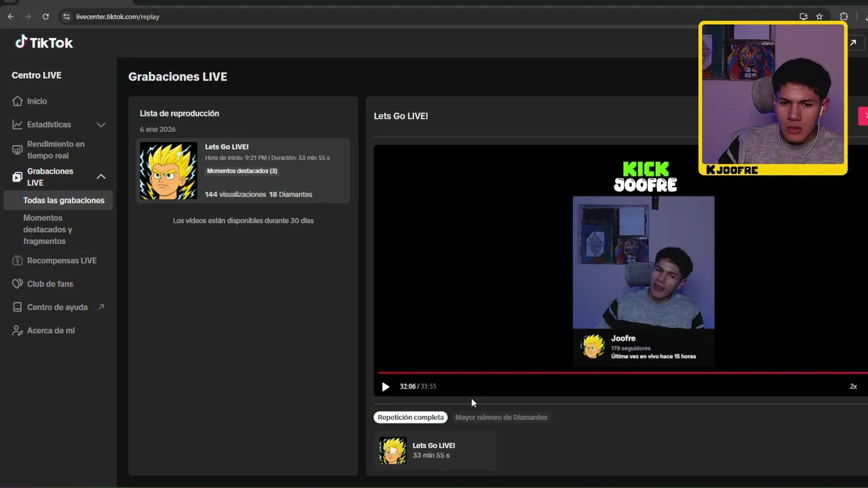This screenshot has width=868, height=488.
Task: Click the 32:06 / 33:55 timestamp
Action: click(418, 386)
